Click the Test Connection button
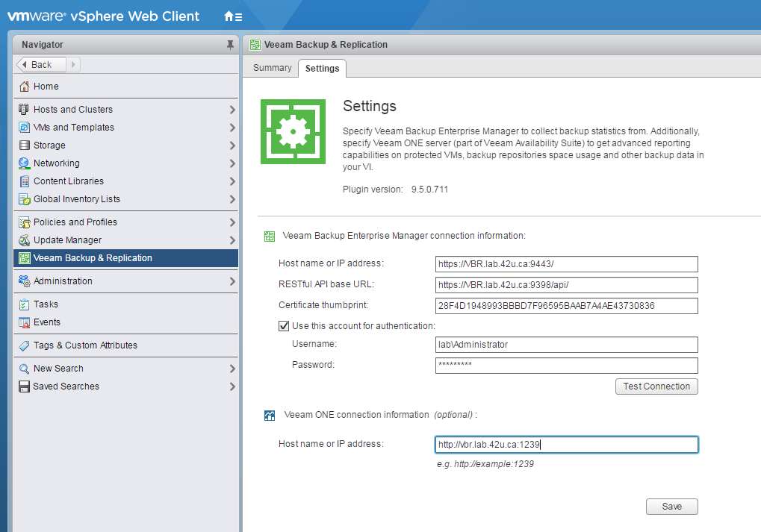 [656, 387]
